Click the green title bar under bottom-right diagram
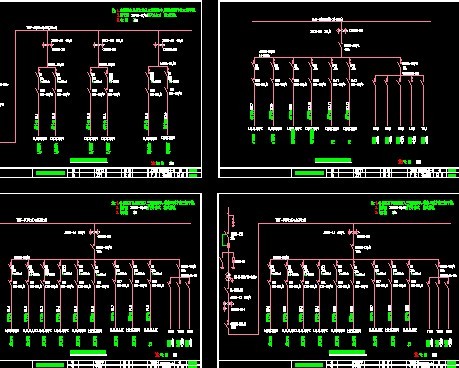 (x=347, y=352)
